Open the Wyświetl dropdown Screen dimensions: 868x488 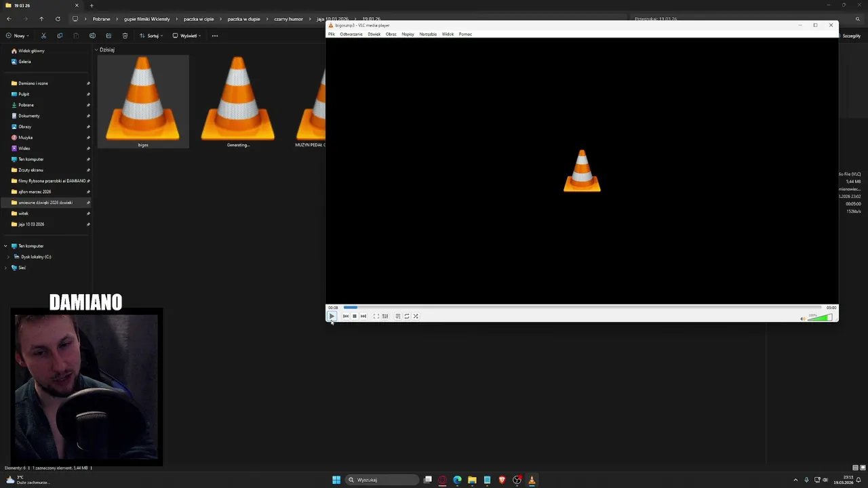click(186, 36)
